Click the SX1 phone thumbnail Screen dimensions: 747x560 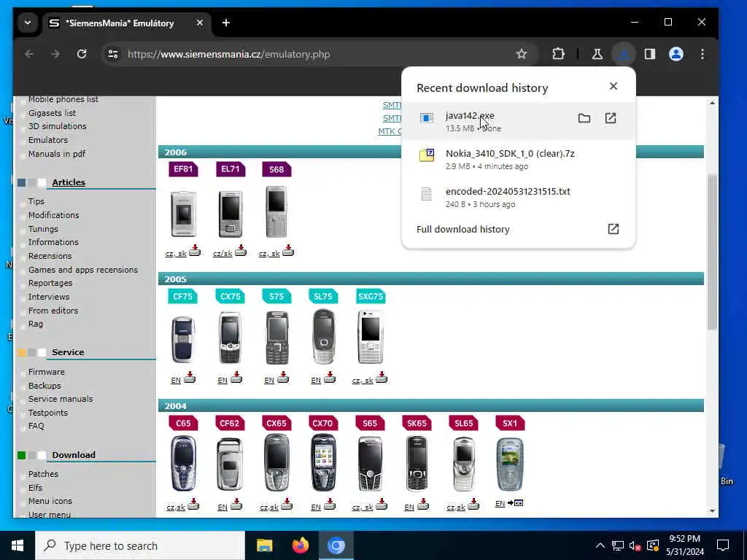click(510, 464)
